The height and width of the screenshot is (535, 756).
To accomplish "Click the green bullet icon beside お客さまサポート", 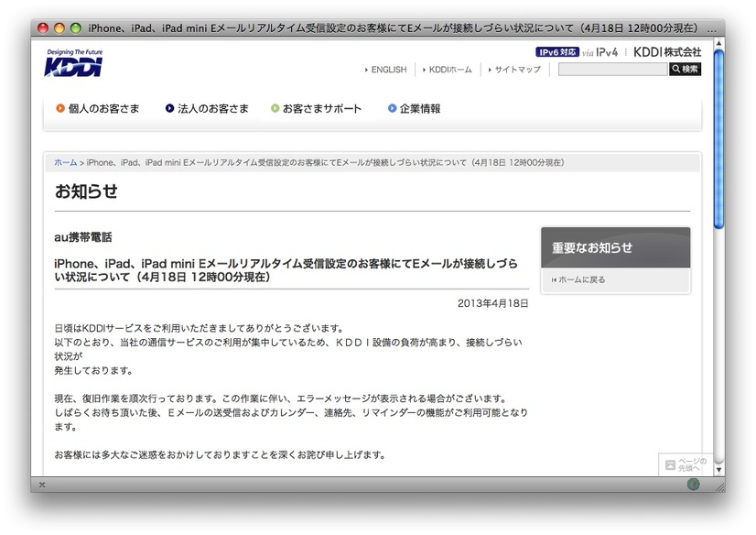I will coord(275,108).
